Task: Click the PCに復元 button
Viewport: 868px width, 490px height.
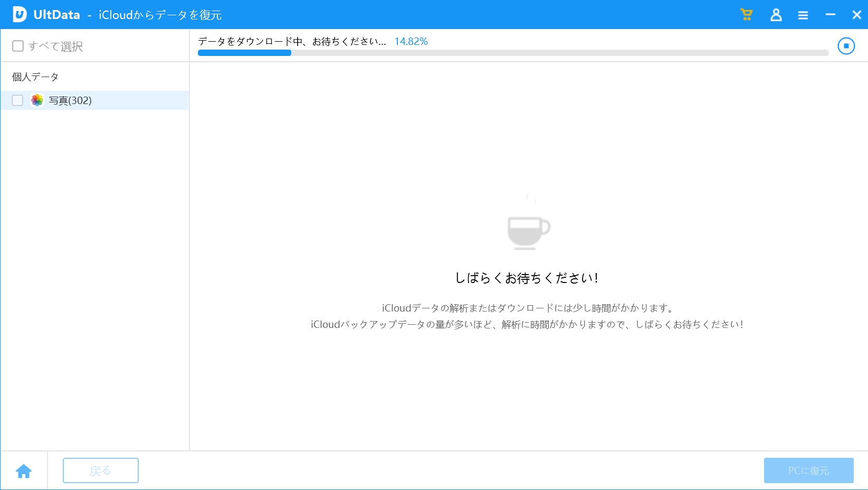Action: click(x=808, y=470)
